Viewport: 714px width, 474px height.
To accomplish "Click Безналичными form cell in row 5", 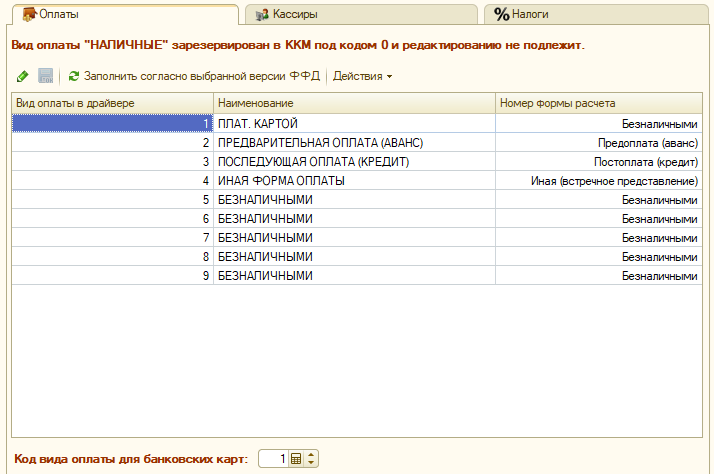I will click(x=599, y=199).
